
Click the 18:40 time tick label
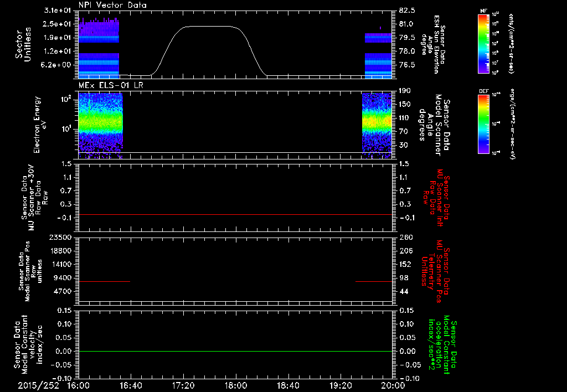[x=288, y=385]
